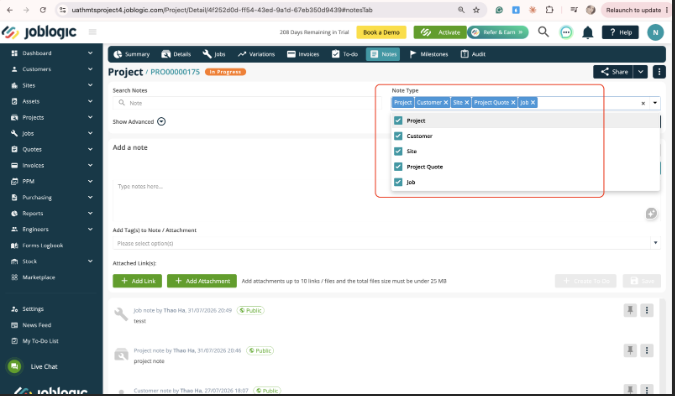Click the user avatar N
675x396 pixels.
click(655, 32)
